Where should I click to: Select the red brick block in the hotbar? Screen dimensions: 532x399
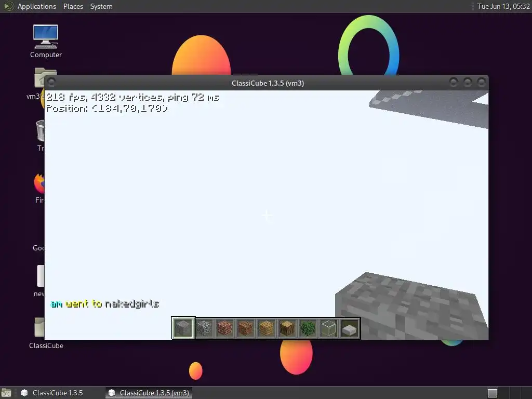click(224, 328)
